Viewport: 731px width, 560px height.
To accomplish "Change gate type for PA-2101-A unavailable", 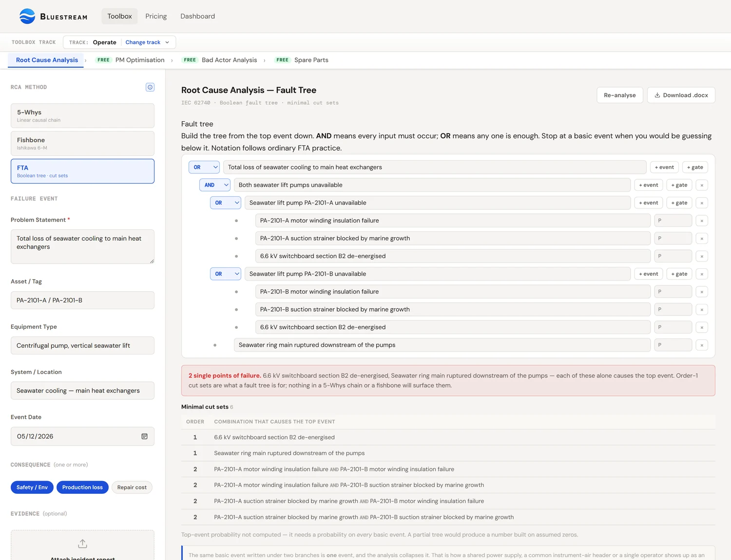I will pyautogui.click(x=226, y=203).
